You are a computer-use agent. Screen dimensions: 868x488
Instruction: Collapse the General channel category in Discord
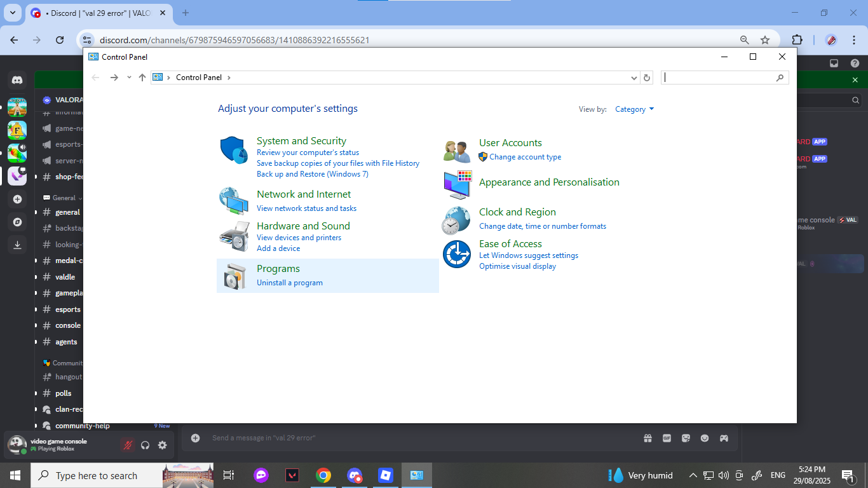63,198
